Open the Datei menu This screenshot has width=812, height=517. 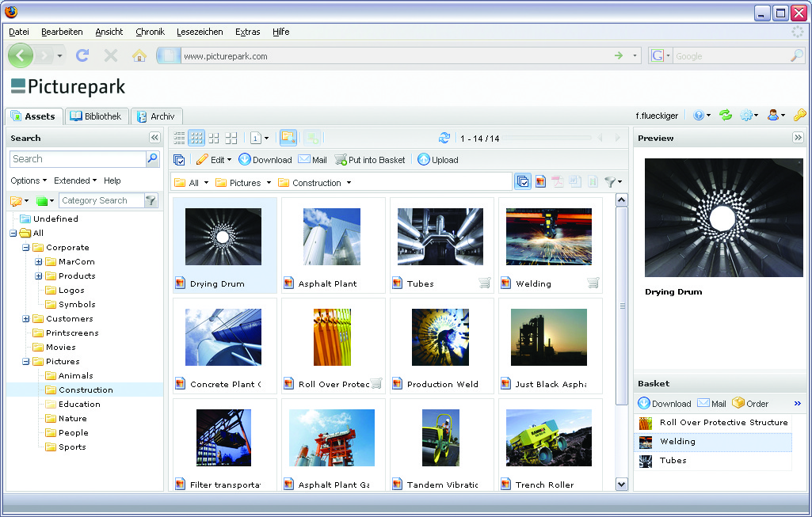pos(19,32)
